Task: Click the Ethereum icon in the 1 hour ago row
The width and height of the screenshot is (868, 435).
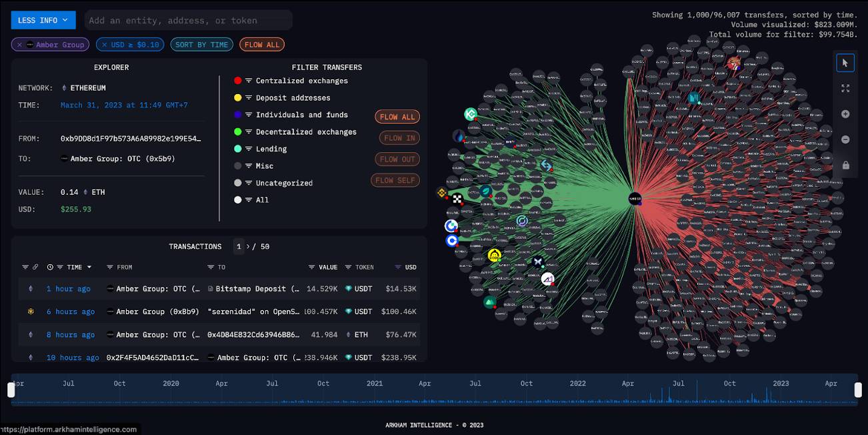Action: [30, 289]
